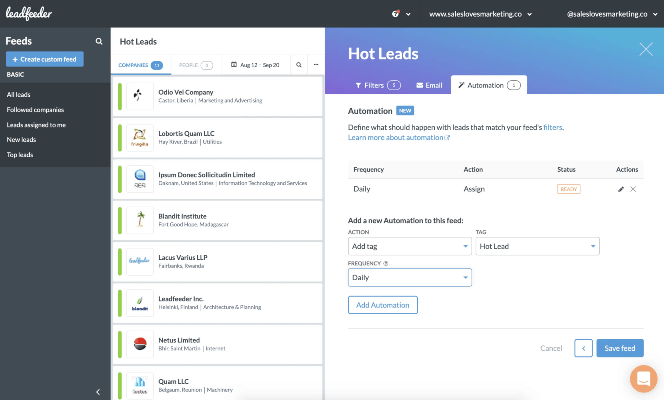Switch to the Email tab
This screenshot has height=400, width=664.
427,86
